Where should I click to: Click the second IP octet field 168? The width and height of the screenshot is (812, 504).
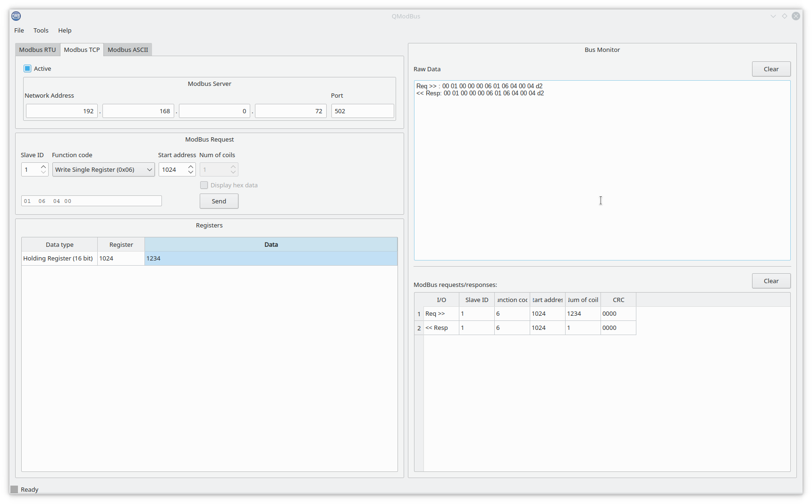click(138, 111)
